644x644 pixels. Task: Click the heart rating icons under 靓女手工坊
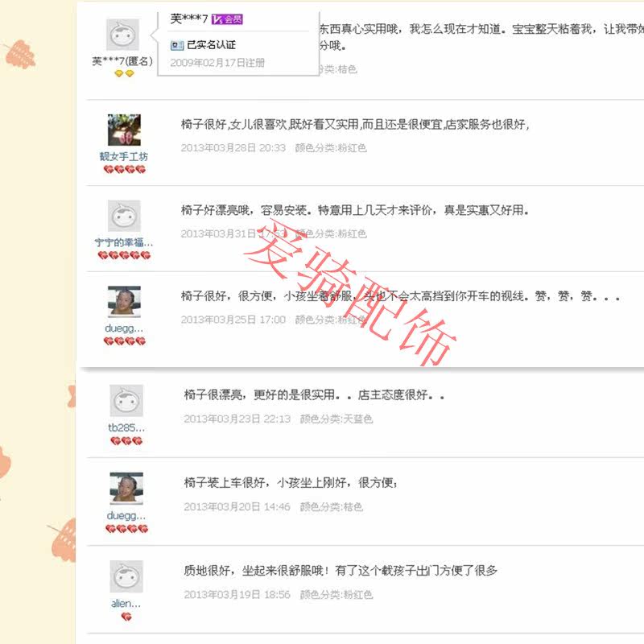[125, 169]
